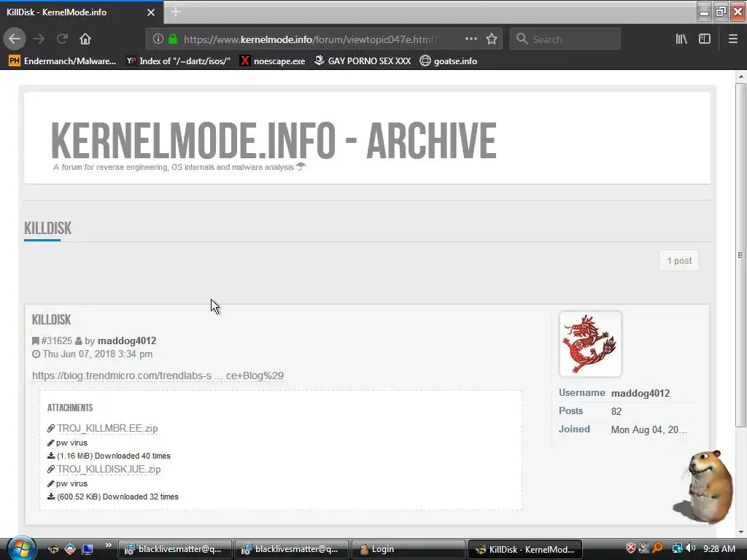The height and width of the screenshot is (560, 747).
Task: Reload the current page
Action: [63, 39]
